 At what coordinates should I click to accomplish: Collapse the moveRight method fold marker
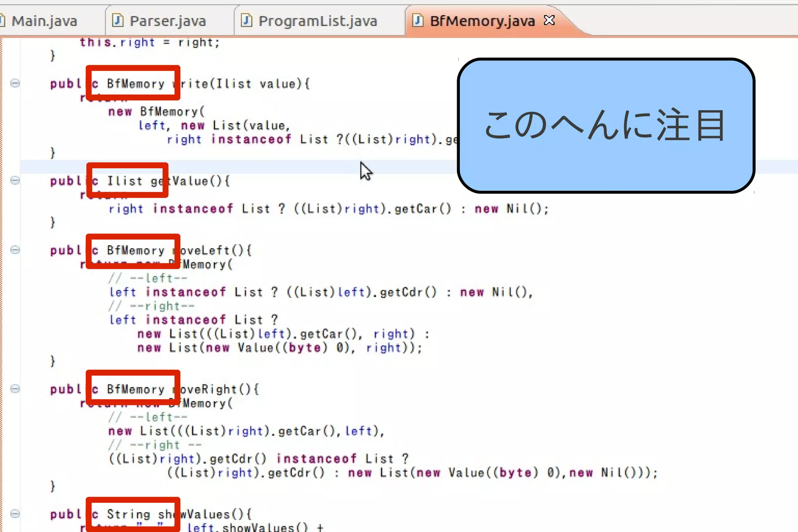click(x=15, y=389)
